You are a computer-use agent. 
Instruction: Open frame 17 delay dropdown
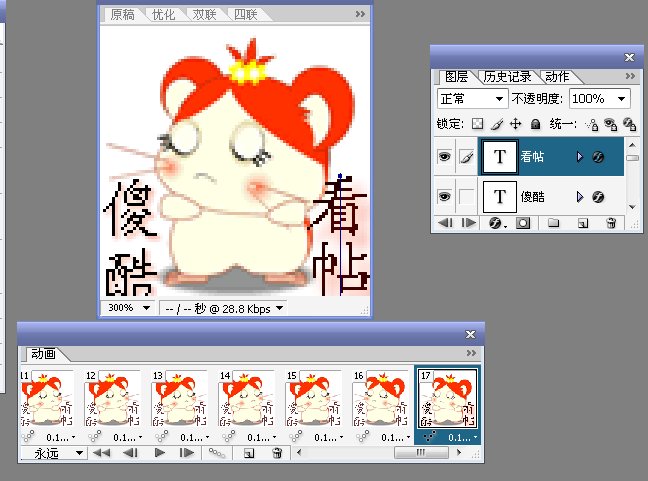coord(463,437)
